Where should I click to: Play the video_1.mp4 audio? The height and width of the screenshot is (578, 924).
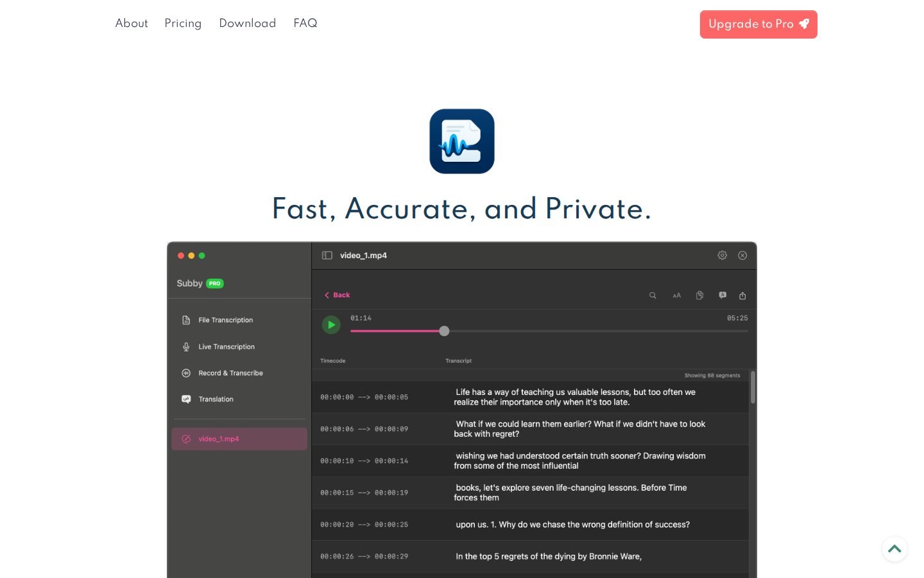click(331, 325)
